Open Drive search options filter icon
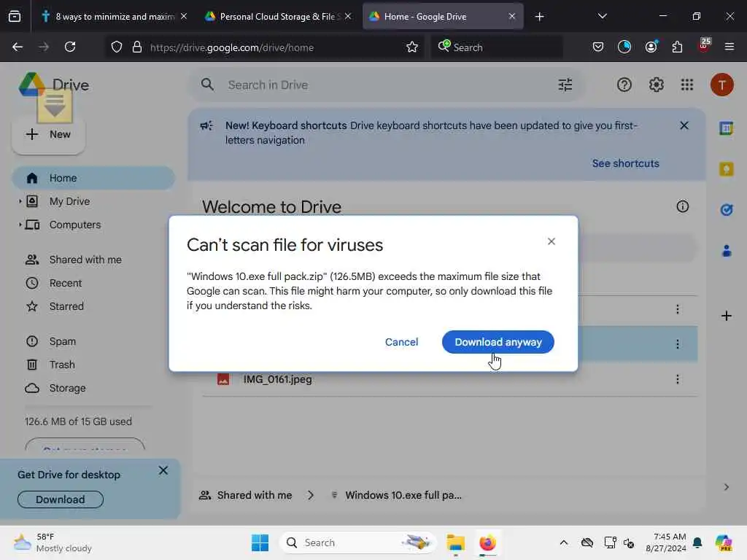Viewport: 747px width, 560px height. click(565, 85)
